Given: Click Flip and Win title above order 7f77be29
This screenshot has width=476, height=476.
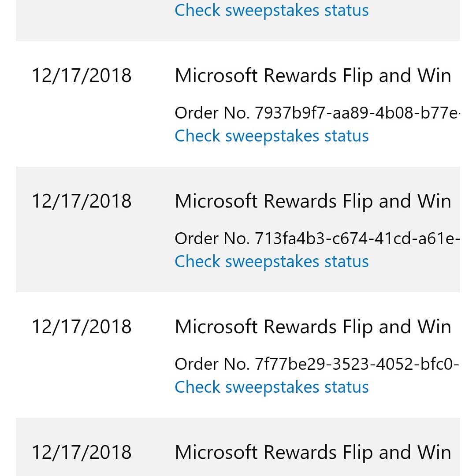Looking at the screenshot, I should pyautogui.click(x=313, y=327).
